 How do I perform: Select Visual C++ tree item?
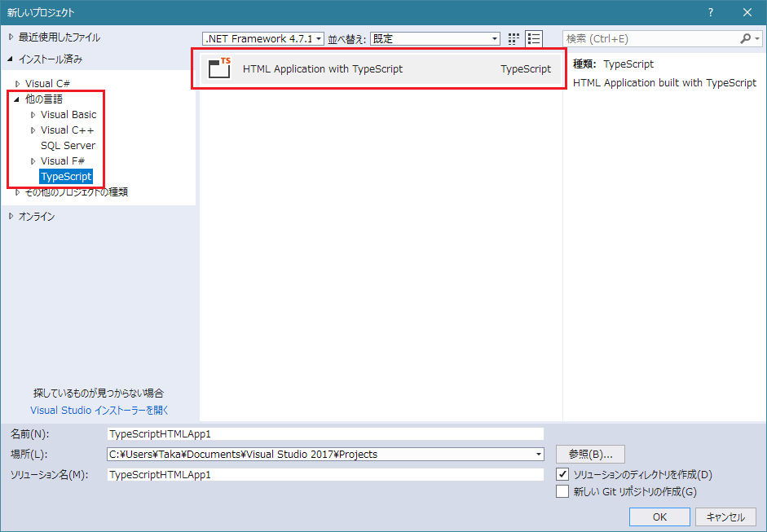coord(67,130)
